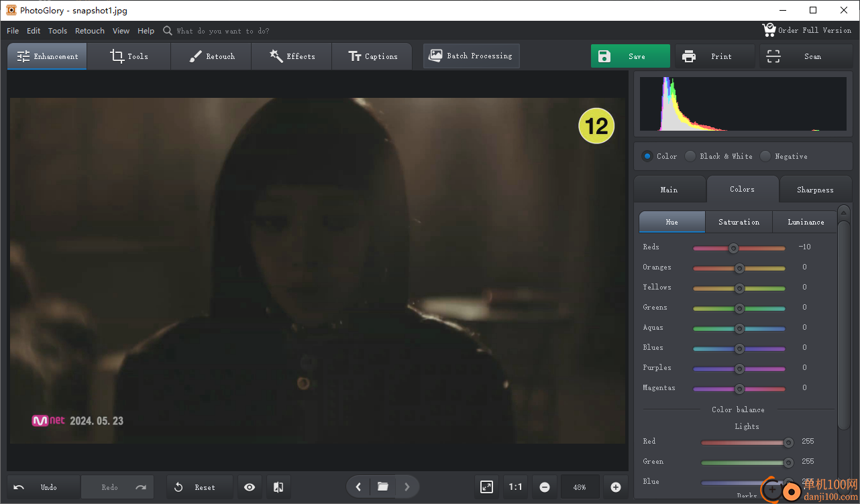Open the View menu
This screenshot has width=860, height=504.
[x=121, y=31]
